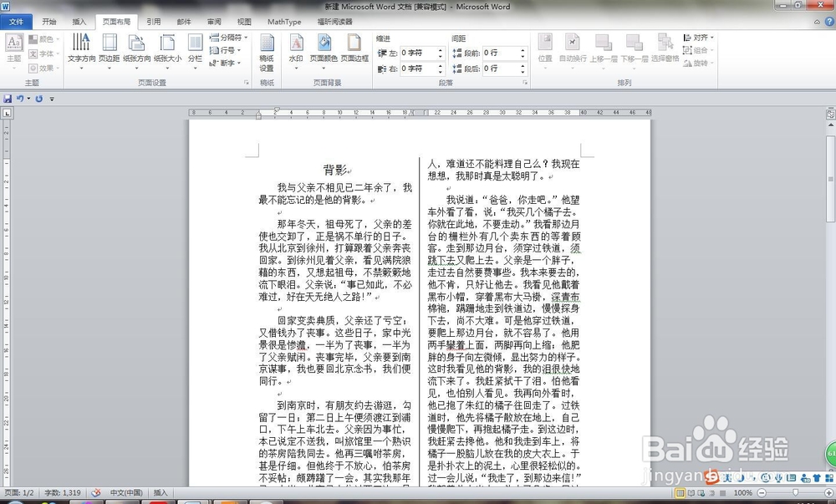The height and width of the screenshot is (504, 836).
Task: Open the 文字方向 text direction menu
Action: [x=82, y=52]
